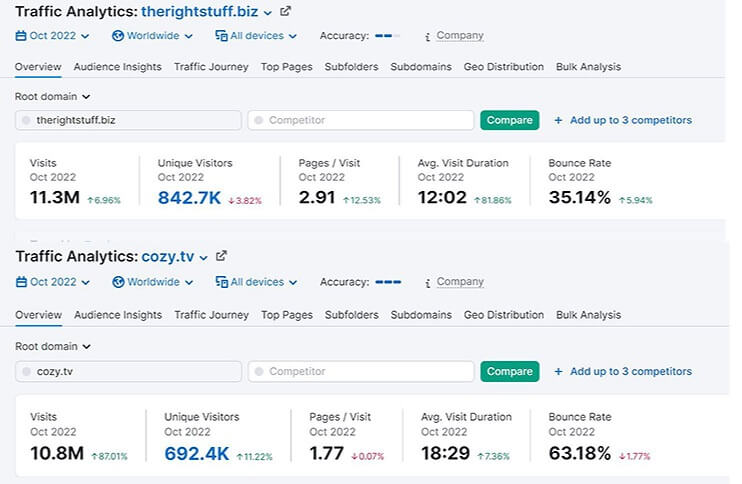742x484 pixels.
Task: Click 18:29 average visit duration value
Action: [x=445, y=453]
